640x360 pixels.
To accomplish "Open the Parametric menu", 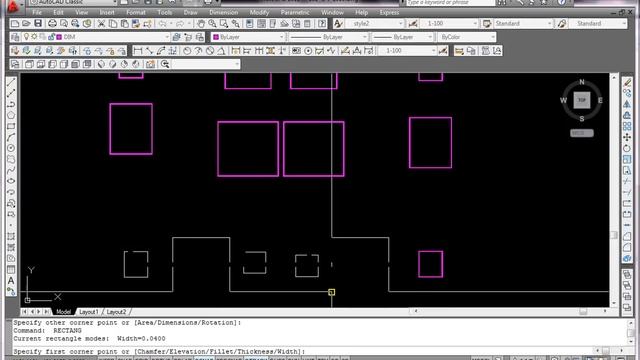I will point(295,12).
